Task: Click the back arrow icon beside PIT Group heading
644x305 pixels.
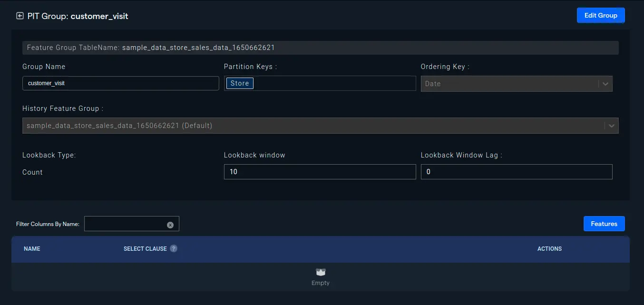Action: coord(20,15)
